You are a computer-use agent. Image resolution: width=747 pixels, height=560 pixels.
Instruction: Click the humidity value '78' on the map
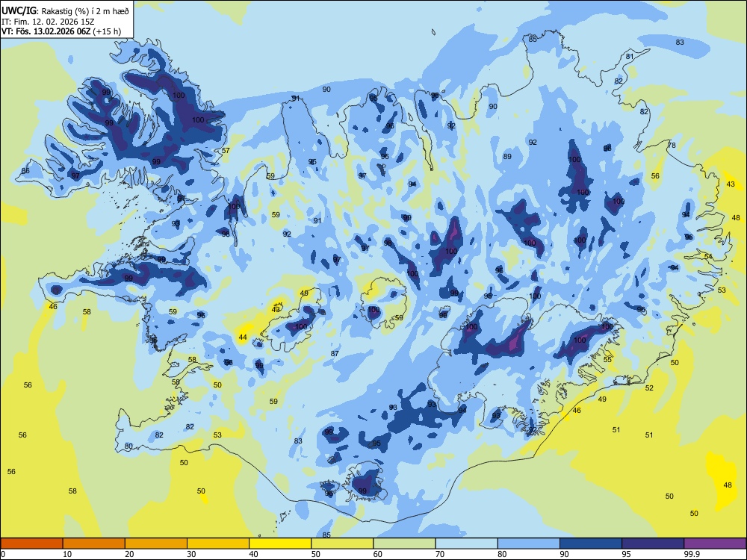point(672,146)
